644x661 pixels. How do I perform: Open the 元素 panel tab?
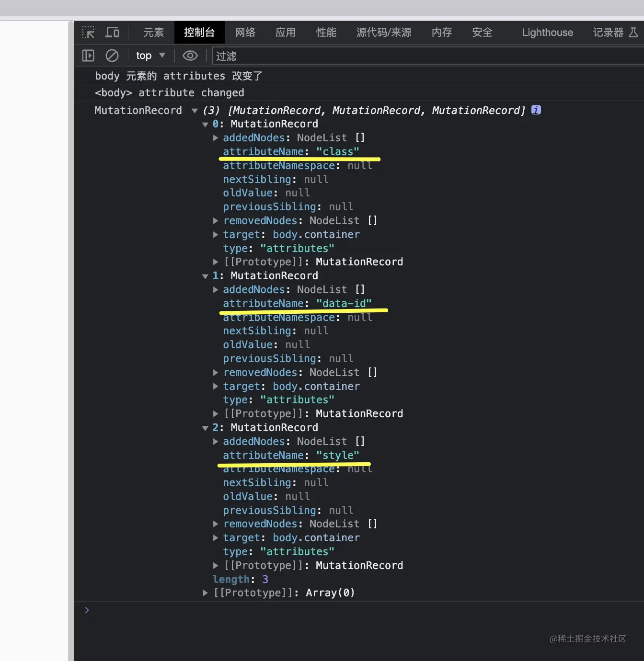tap(153, 32)
